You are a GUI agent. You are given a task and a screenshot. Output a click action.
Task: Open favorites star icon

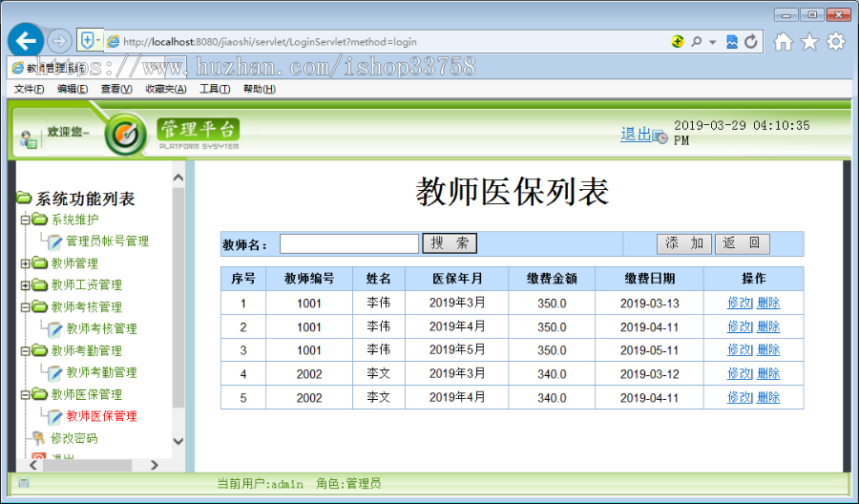click(x=809, y=42)
